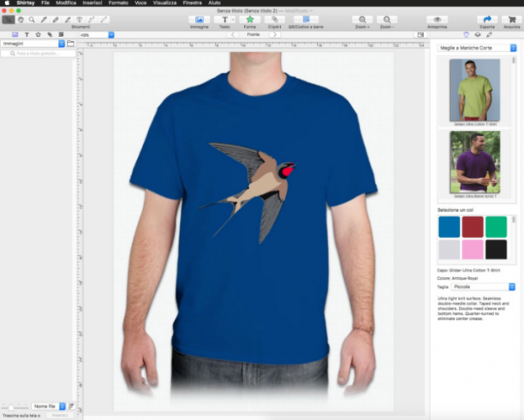Go to previous garment side arrow

(233, 35)
